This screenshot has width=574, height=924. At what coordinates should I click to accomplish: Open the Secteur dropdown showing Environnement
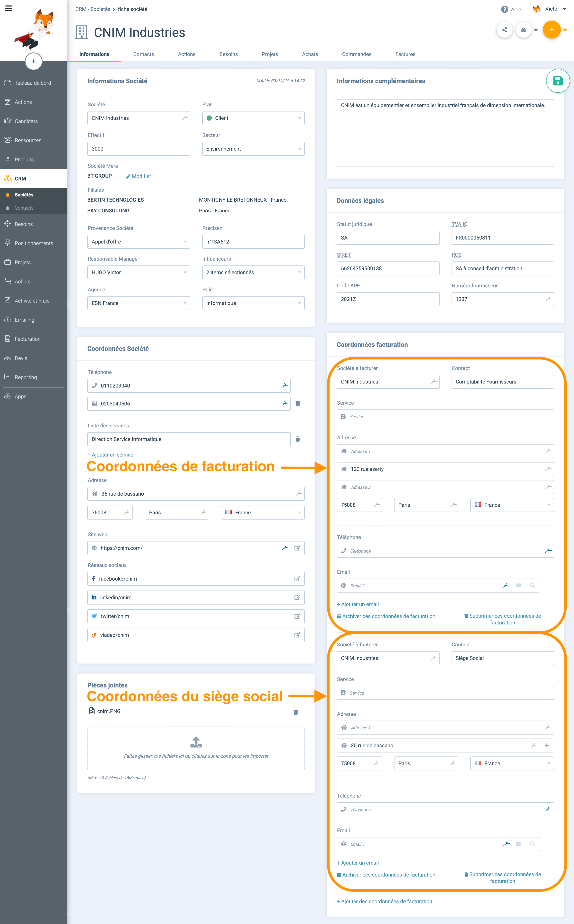[x=253, y=149]
